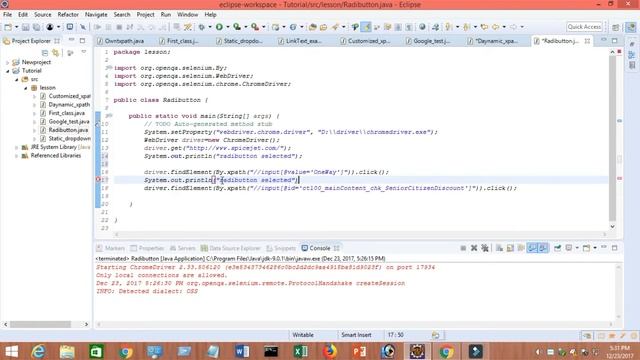
Task: Open the Navigate menu
Action: pos(96,14)
